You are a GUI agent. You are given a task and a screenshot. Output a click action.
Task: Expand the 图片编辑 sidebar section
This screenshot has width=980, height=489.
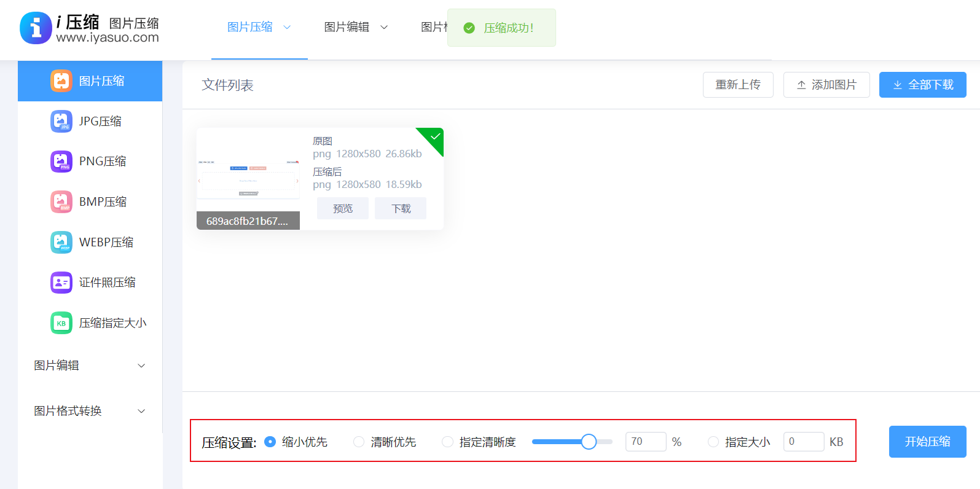[x=90, y=366]
